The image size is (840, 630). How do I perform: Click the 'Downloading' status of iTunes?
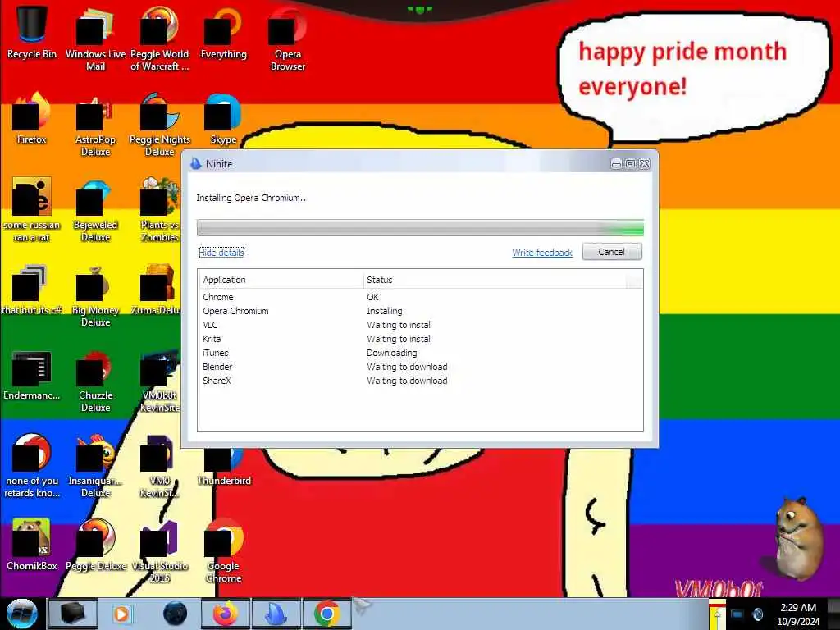391,353
